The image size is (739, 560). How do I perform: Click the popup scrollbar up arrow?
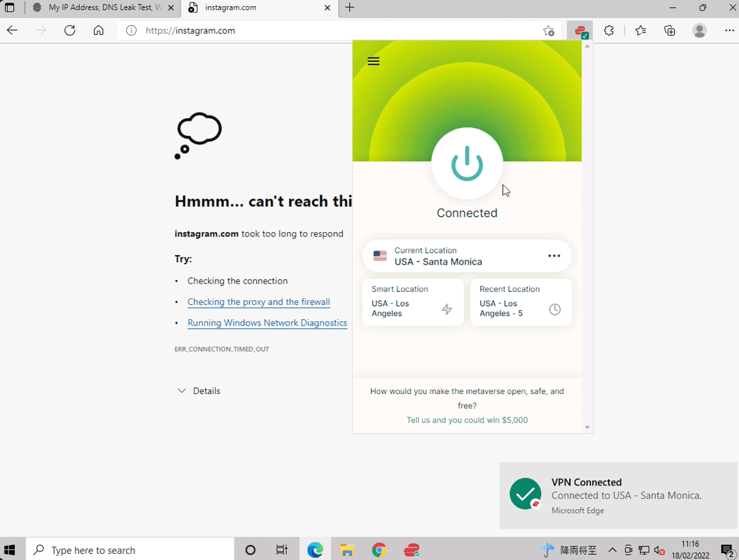click(587, 46)
